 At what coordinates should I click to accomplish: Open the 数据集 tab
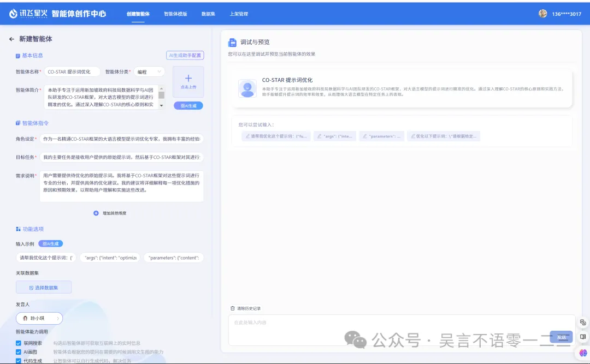(x=208, y=14)
